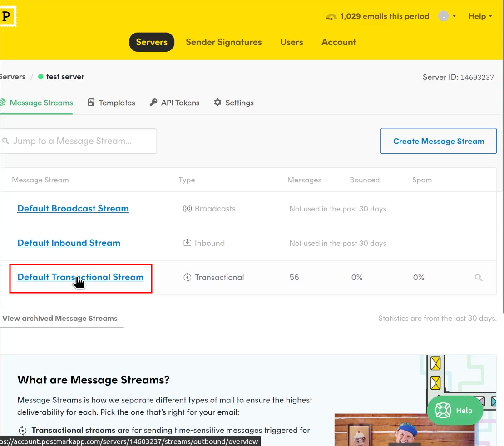Click the magnifier icon in Transactional row
This screenshot has height=446, width=504.
[x=479, y=277]
